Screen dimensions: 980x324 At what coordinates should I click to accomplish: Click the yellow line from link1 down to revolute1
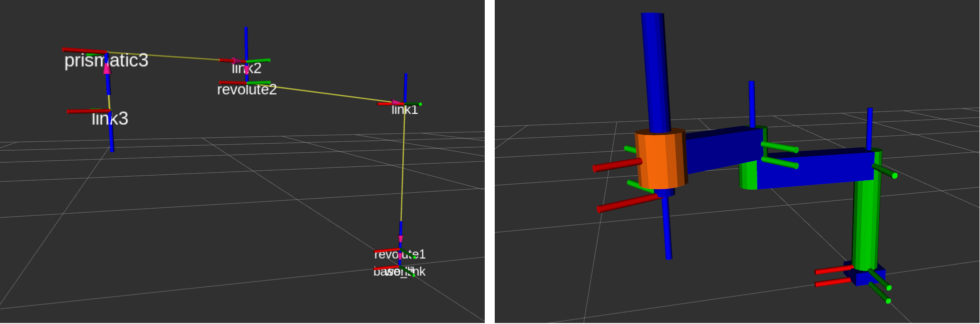(x=403, y=165)
